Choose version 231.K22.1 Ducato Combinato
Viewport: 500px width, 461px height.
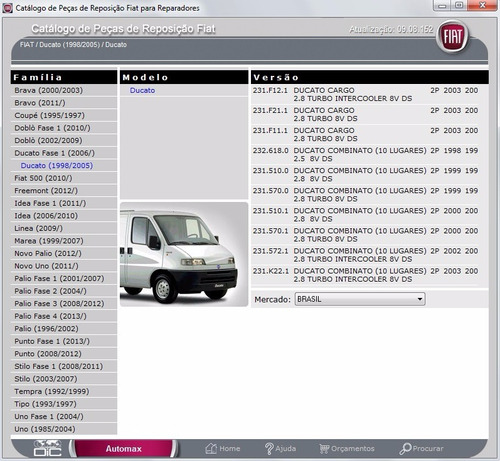coord(365,275)
